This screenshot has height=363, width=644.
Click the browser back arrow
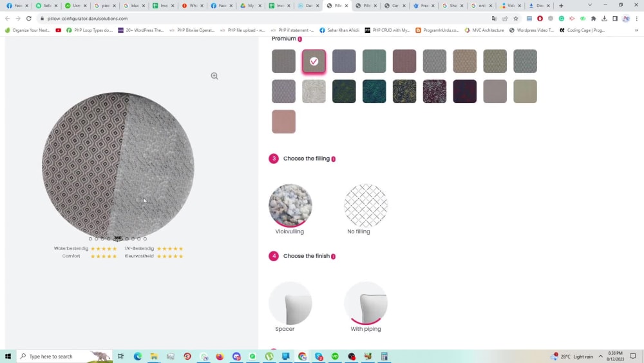click(7, 19)
